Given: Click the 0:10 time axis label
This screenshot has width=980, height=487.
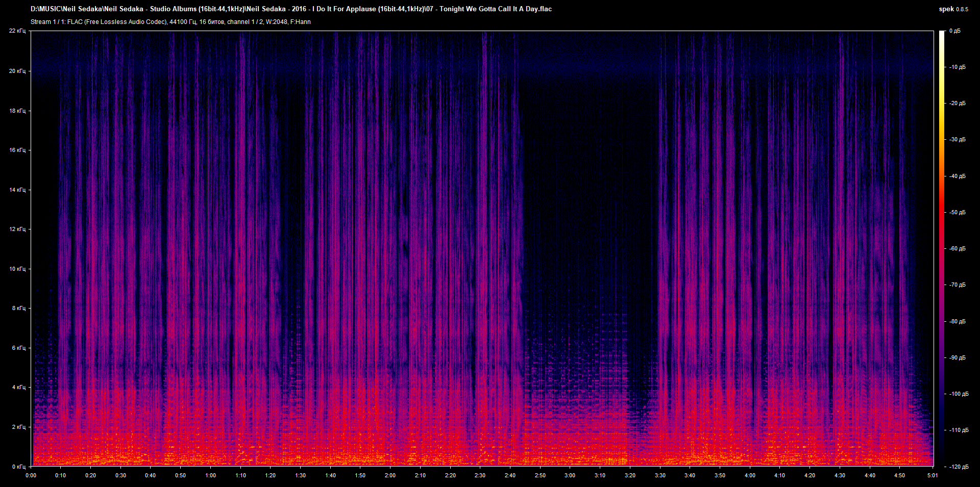Looking at the screenshot, I should pos(61,475).
